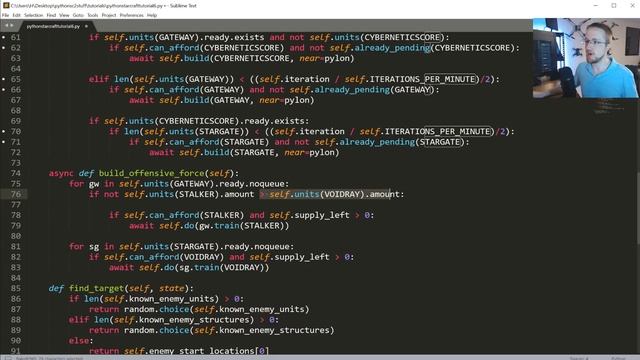Toggle the side bar icon in status bar

[x=8, y=358]
